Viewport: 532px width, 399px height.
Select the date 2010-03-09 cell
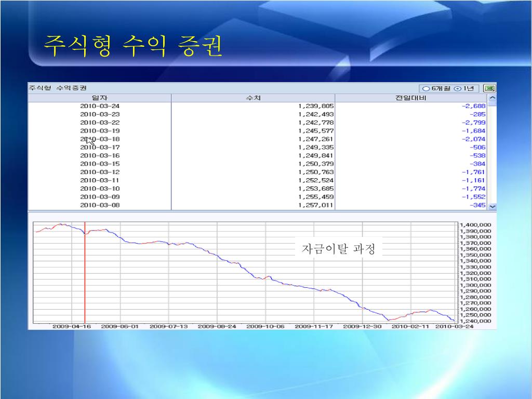pyautogui.click(x=100, y=197)
